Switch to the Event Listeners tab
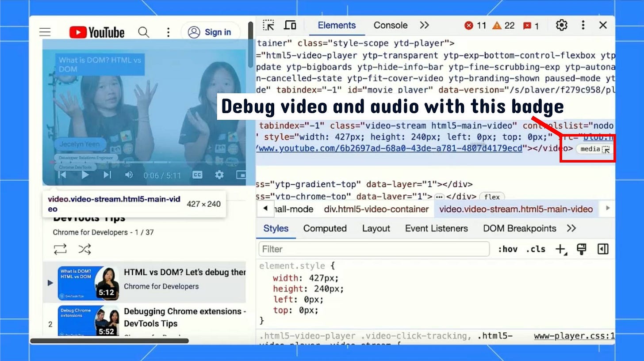 coord(437,228)
